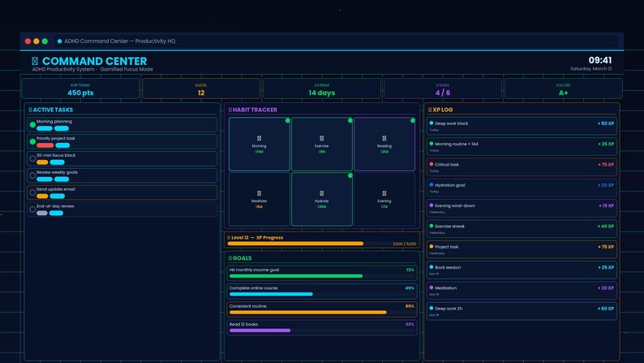Click the Hydrate habit tile icon

[321, 193]
